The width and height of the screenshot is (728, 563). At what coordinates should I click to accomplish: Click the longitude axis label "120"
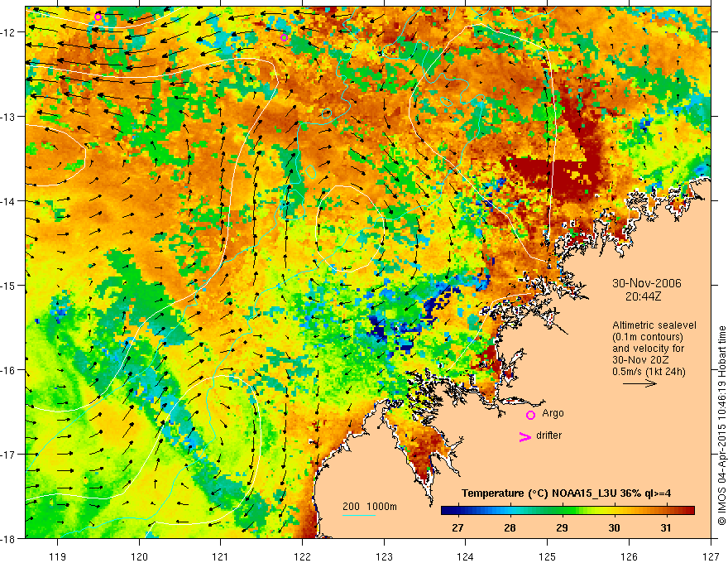[139, 556]
